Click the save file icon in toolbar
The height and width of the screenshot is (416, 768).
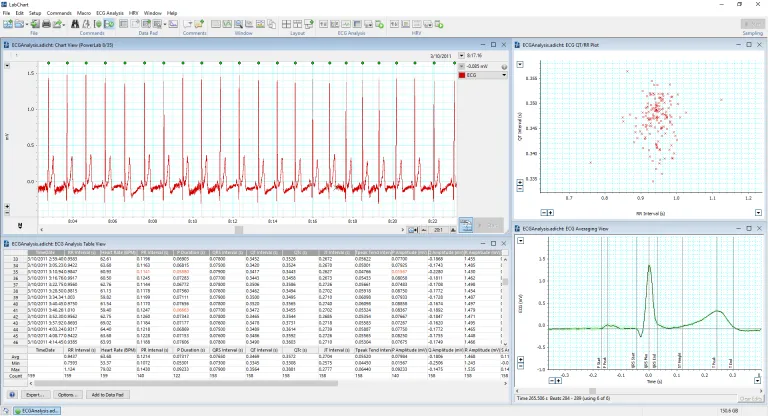click(x=35, y=22)
